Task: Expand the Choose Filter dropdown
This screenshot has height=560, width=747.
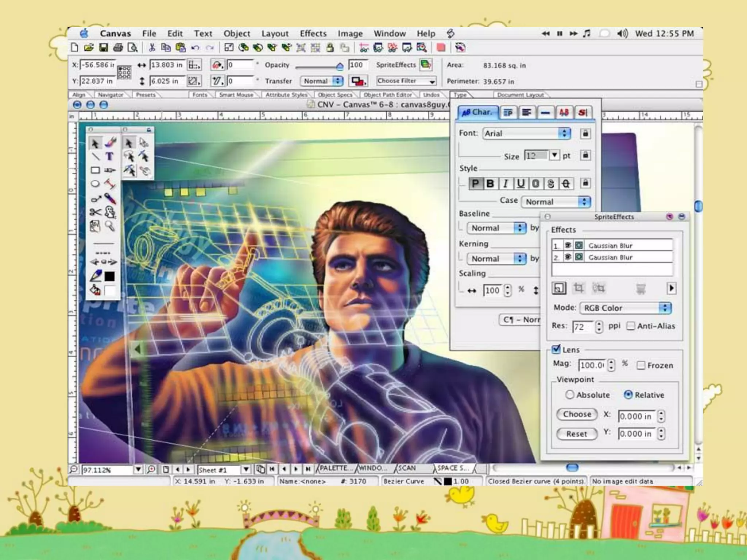Action: coord(406,81)
